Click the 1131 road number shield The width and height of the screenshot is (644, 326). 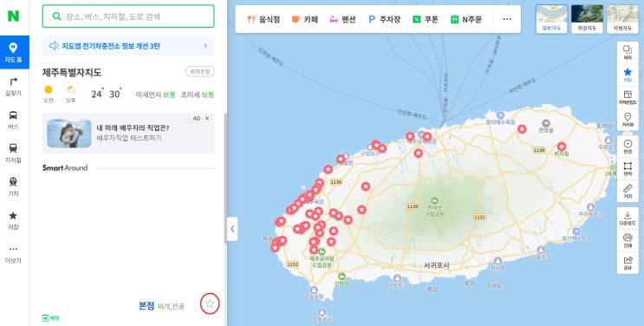(x=479, y=217)
